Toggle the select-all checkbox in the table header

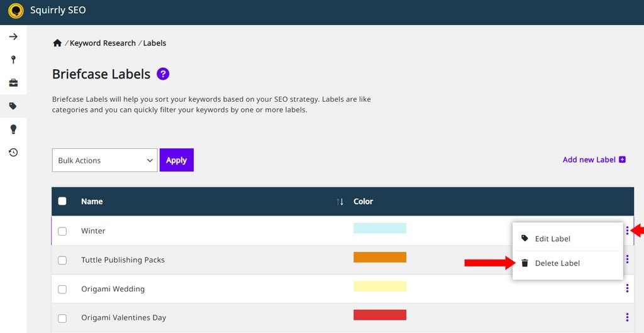62,201
